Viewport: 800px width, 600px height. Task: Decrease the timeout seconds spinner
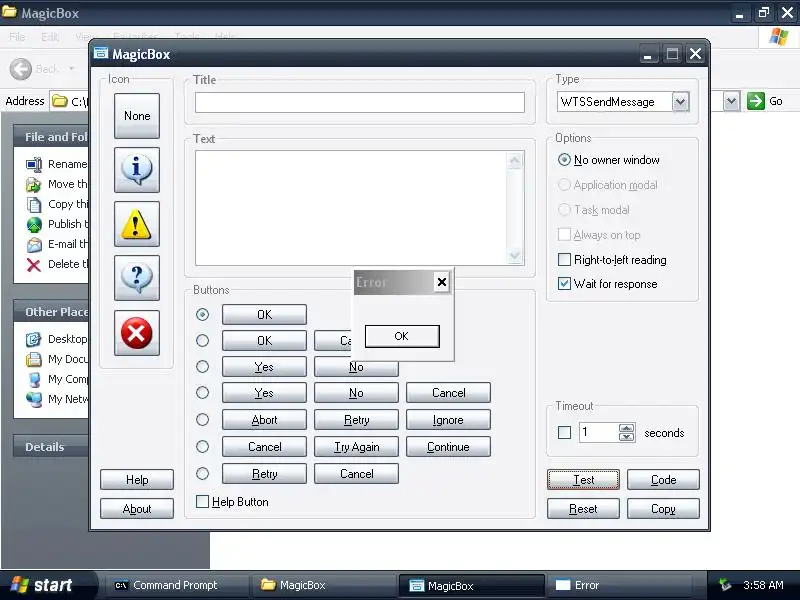pos(627,437)
